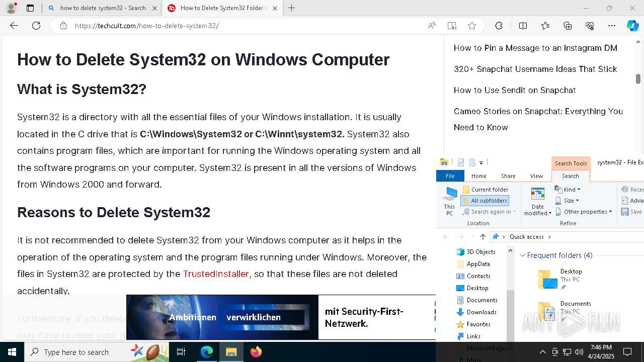The height and width of the screenshot is (362, 644).
Task: Open 'How to Use Sendit on Snapchat' article
Action: click(515, 90)
